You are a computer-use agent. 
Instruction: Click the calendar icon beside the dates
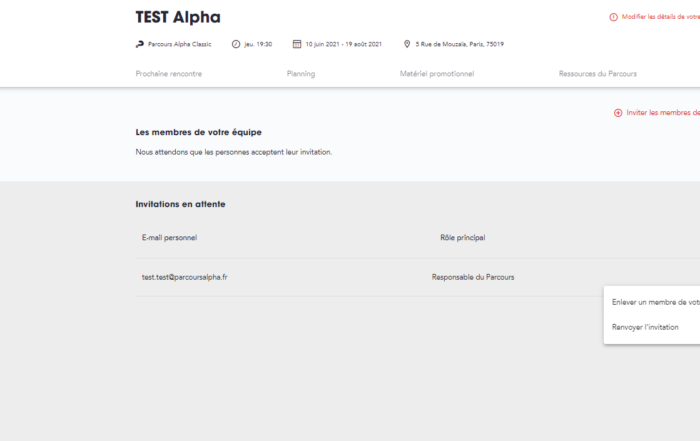[297, 44]
